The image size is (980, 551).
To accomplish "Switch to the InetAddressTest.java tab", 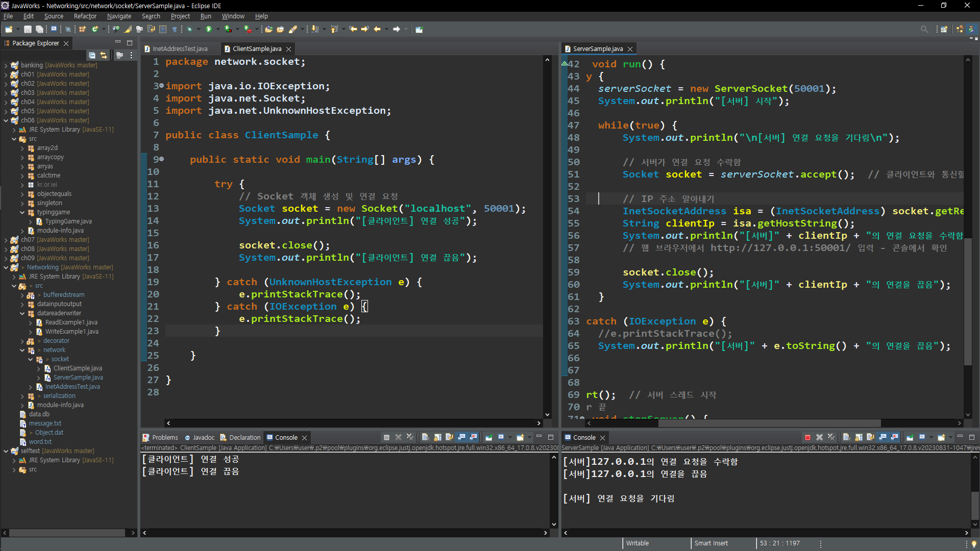I will (180, 49).
